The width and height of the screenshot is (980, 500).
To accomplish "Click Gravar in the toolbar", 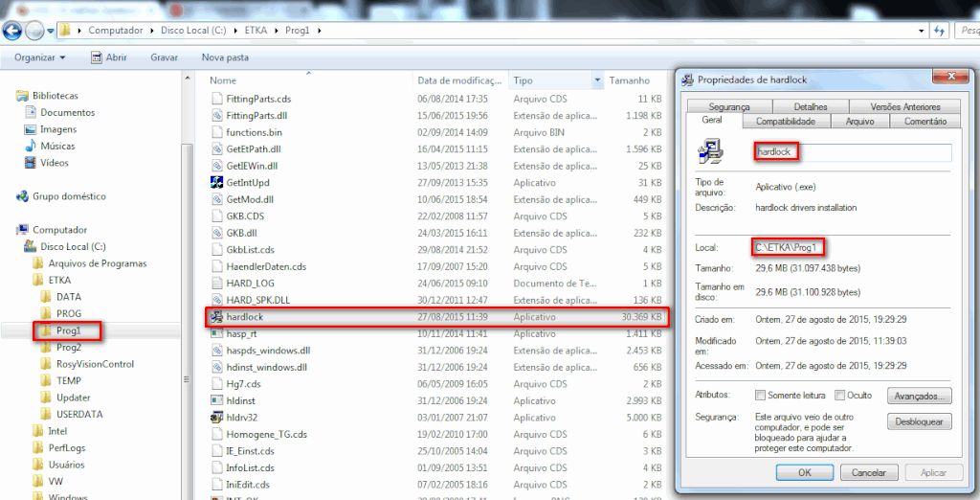I will coord(165,57).
